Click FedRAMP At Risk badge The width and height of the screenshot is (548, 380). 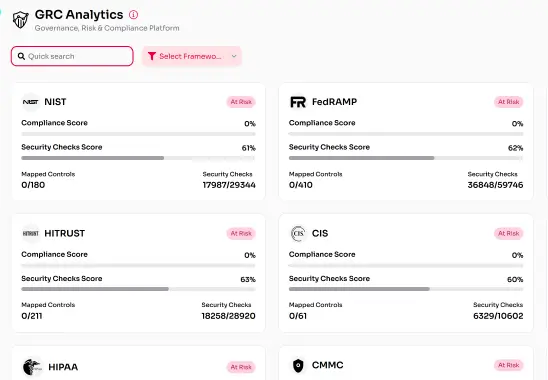click(x=509, y=102)
